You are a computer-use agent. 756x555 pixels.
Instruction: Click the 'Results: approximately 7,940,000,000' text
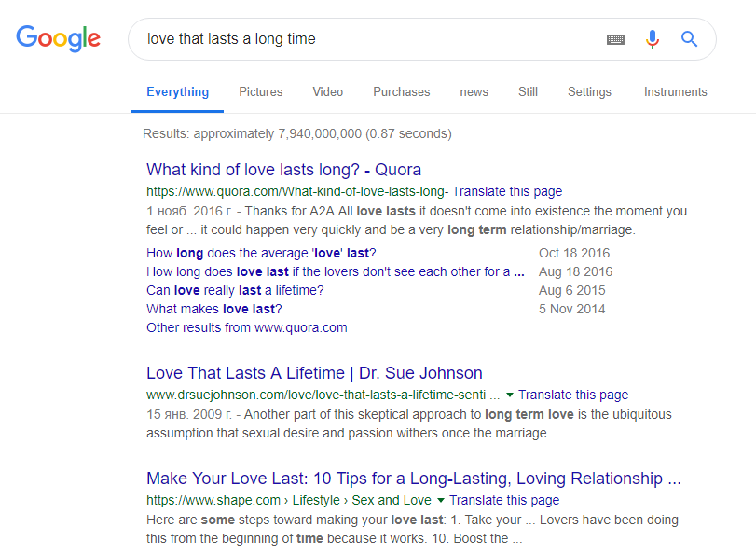[x=297, y=133]
